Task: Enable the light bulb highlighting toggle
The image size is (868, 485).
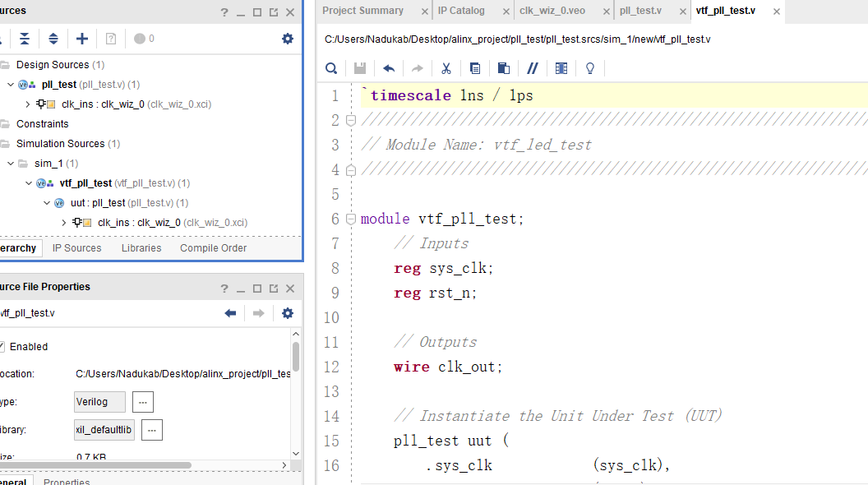Action: [590, 68]
